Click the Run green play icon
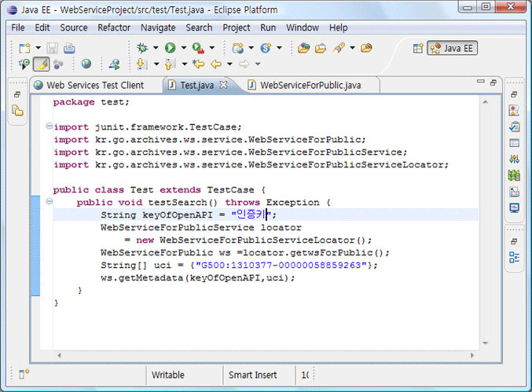Image resolution: width=532 pixels, height=392 pixels. click(x=170, y=48)
